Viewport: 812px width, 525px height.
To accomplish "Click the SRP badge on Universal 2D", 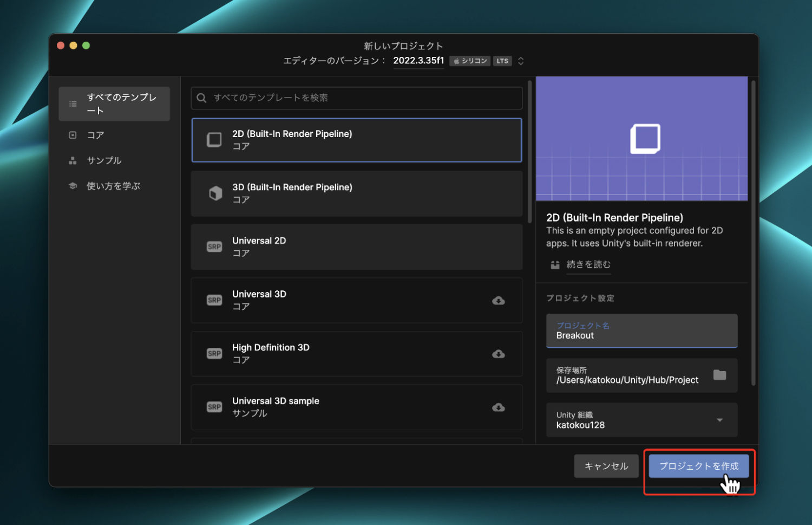I will click(x=214, y=247).
